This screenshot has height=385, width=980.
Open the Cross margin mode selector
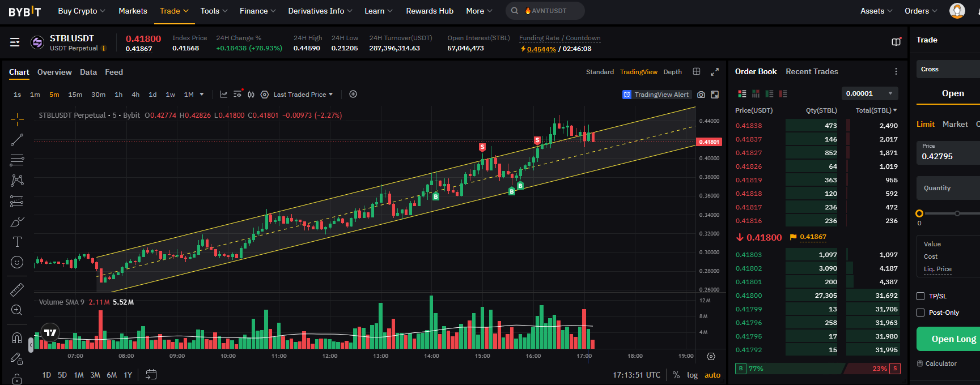(947, 69)
